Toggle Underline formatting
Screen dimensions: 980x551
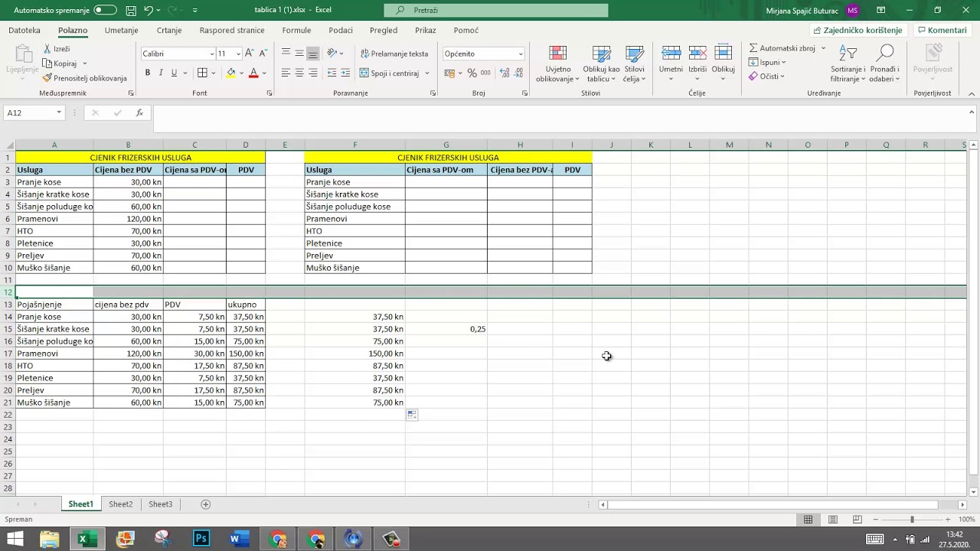[x=174, y=73]
